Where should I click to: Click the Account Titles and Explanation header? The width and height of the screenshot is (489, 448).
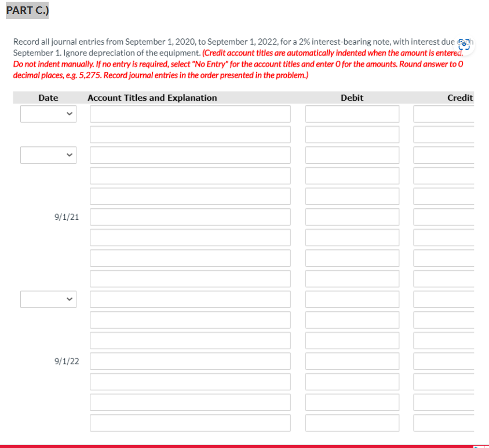tap(152, 97)
